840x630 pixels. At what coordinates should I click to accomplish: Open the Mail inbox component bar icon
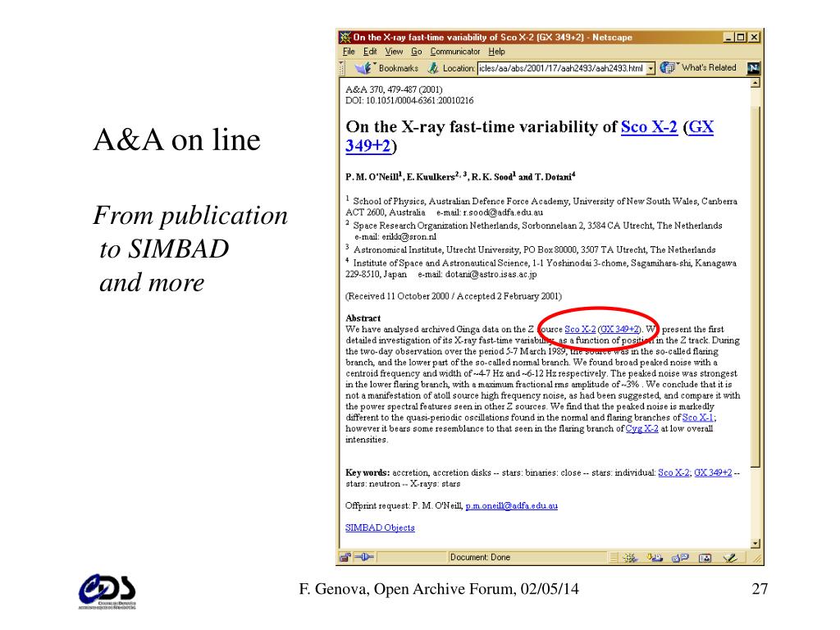(x=655, y=558)
